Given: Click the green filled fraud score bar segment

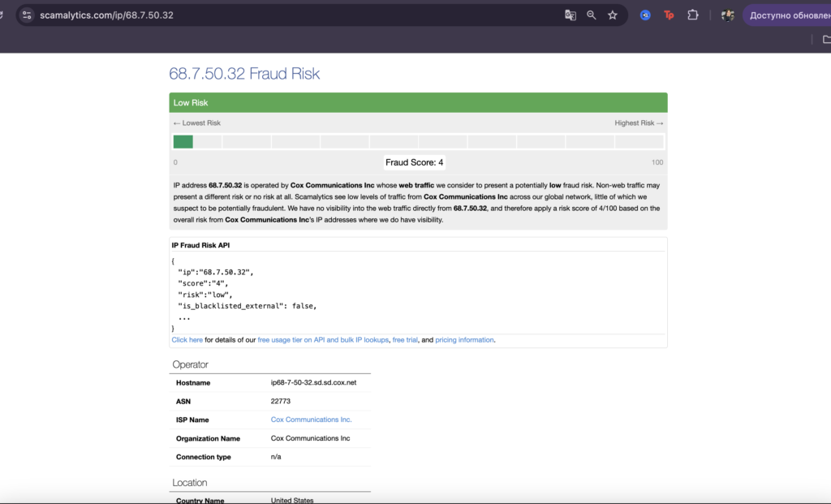Looking at the screenshot, I should pos(183,141).
